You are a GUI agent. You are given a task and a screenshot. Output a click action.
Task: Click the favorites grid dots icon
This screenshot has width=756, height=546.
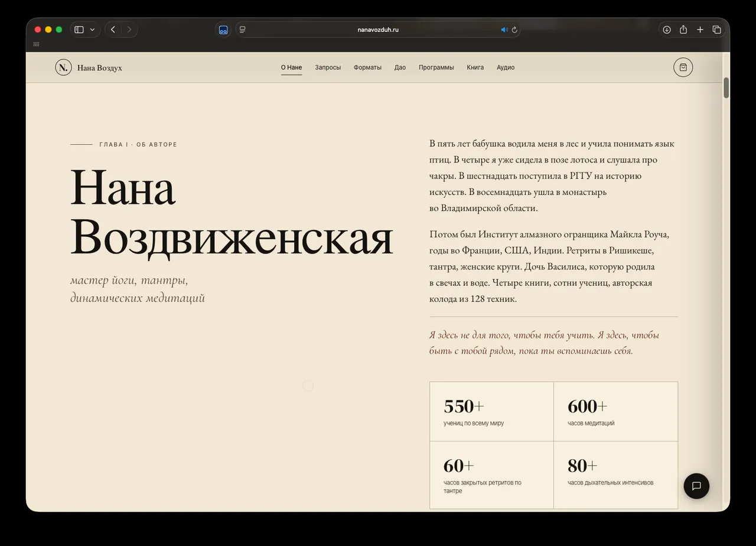click(x=36, y=44)
